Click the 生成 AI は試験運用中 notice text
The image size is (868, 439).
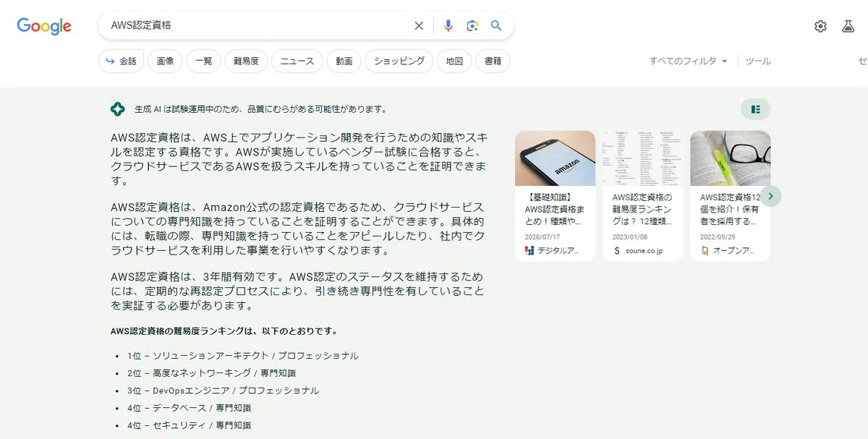(260, 109)
